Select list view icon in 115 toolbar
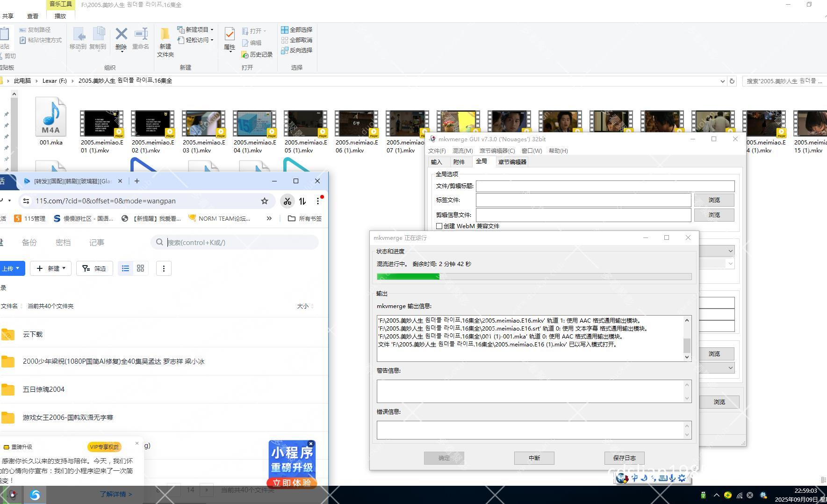This screenshot has height=504, width=827. point(125,268)
